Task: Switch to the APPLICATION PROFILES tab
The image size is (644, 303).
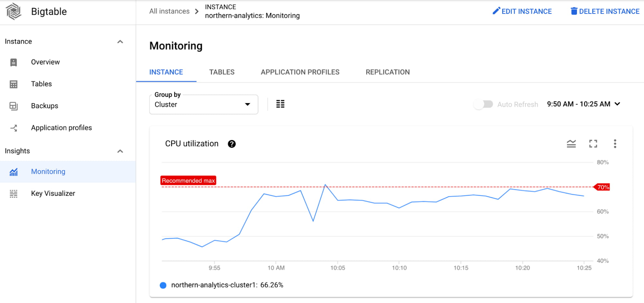Action: (300, 72)
